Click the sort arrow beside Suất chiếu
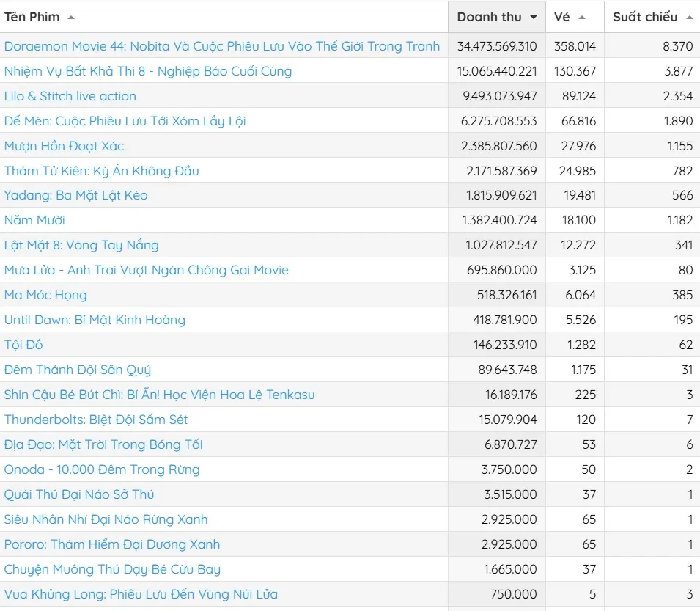700x611 pixels. point(689,17)
